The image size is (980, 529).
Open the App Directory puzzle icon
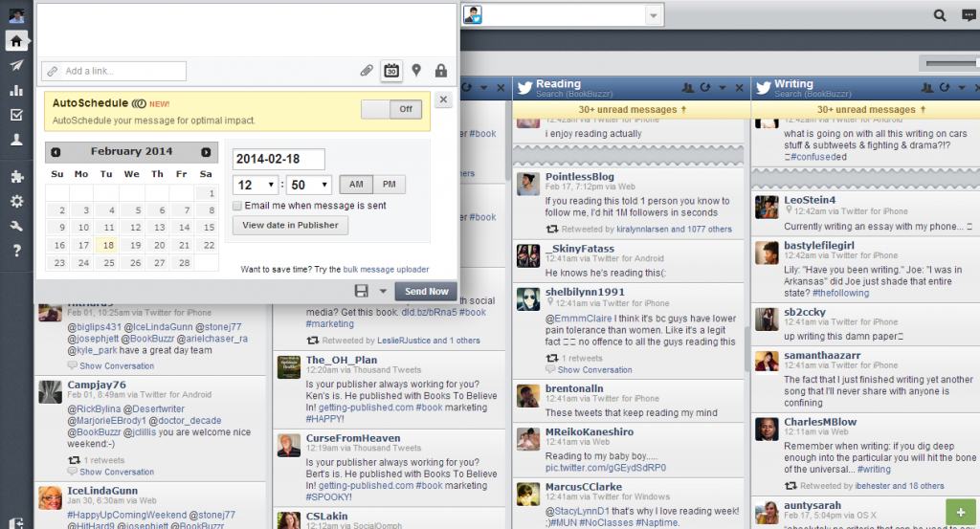coord(16,177)
